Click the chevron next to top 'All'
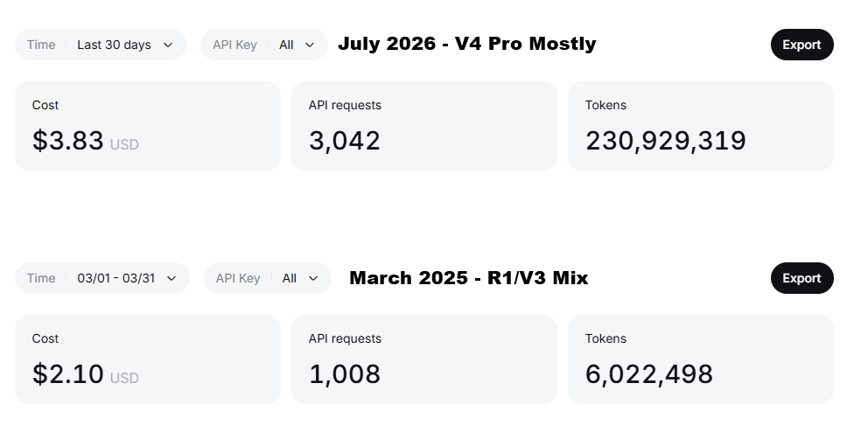 coord(310,45)
